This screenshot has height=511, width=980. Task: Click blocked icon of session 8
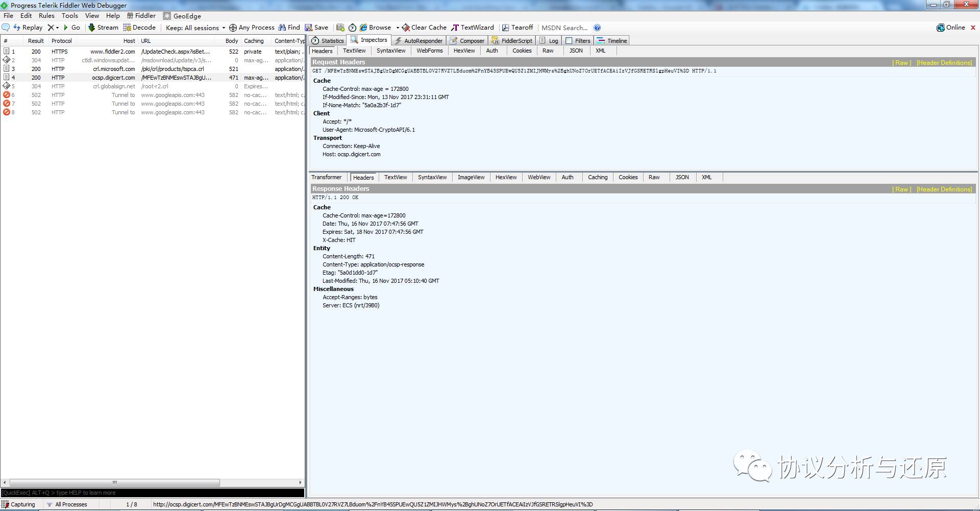point(7,112)
